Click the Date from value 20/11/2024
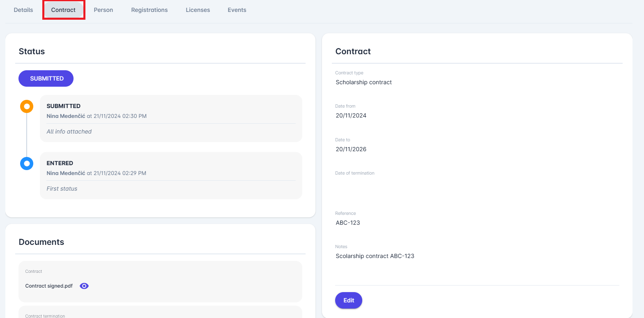This screenshot has height=318, width=644. [x=351, y=115]
